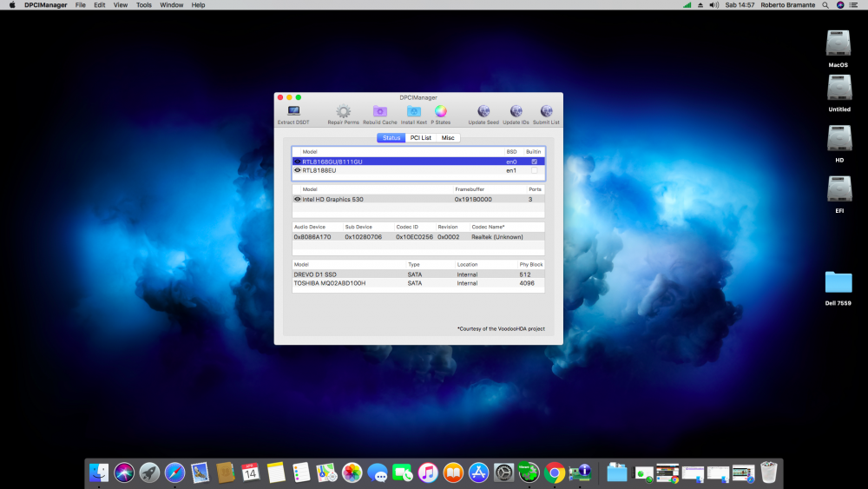The height and width of the screenshot is (489, 868).
Task: Open Safari from the Dock
Action: (x=175, y=473)
